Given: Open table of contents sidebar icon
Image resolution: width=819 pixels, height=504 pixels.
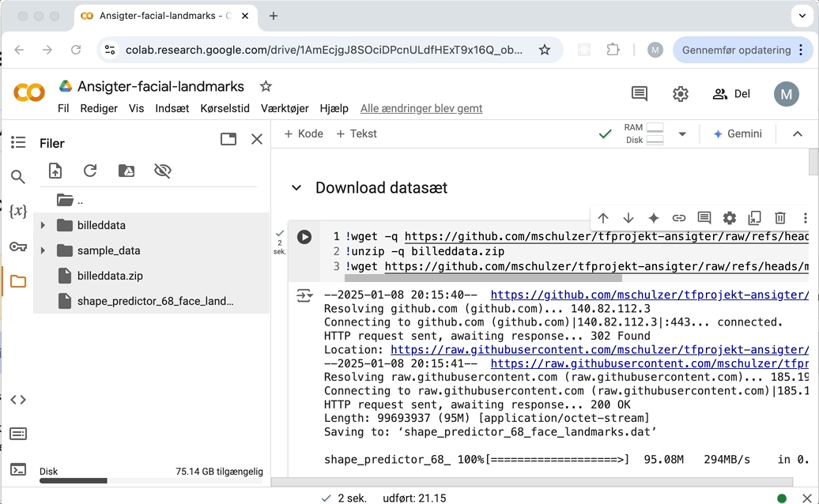Looking at the screenshot, I should point(18,142).
